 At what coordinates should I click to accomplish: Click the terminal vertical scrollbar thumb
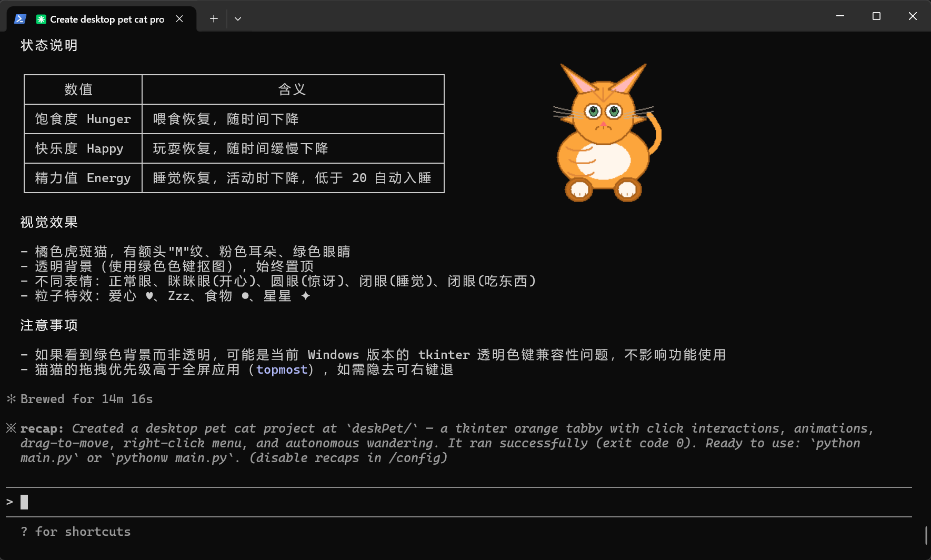(926, 535)
